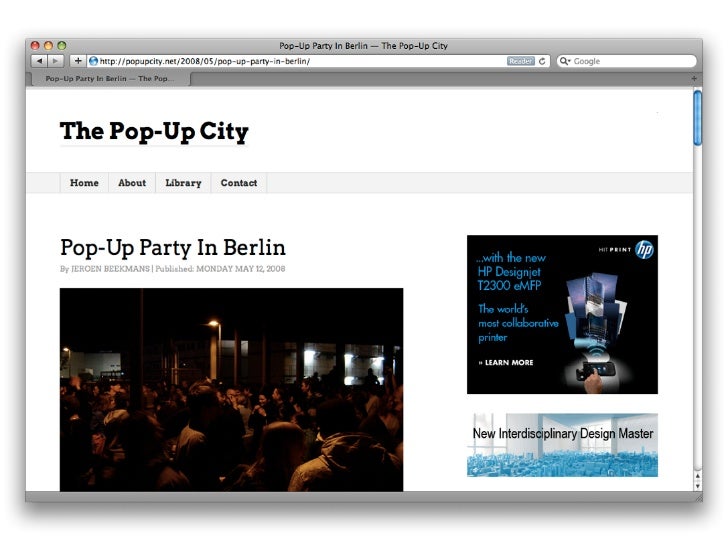728x546 pixels.
Task: Zoom the window with the green button
Action: tap(62, 46)
